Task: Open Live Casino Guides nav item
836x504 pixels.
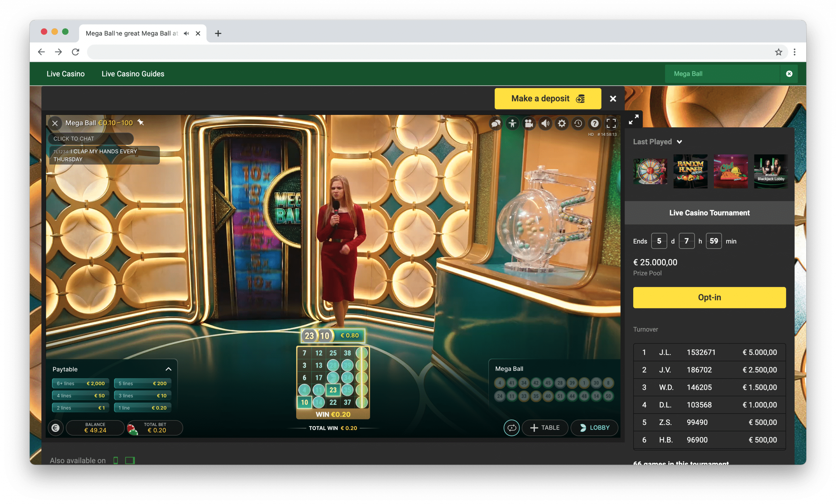Action: tap(133, 73)
